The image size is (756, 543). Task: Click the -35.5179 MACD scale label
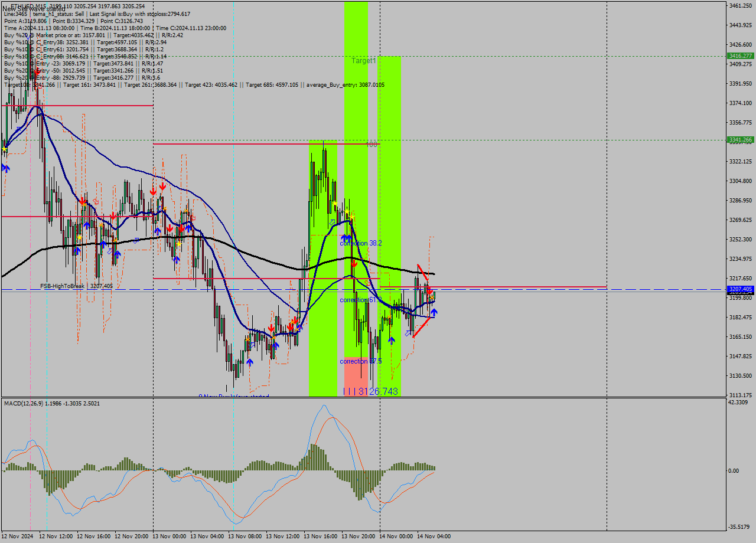point(739,526)
